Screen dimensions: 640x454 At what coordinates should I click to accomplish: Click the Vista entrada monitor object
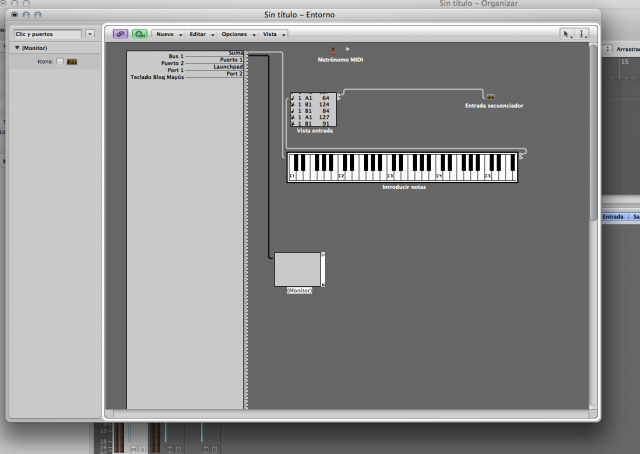312,111
